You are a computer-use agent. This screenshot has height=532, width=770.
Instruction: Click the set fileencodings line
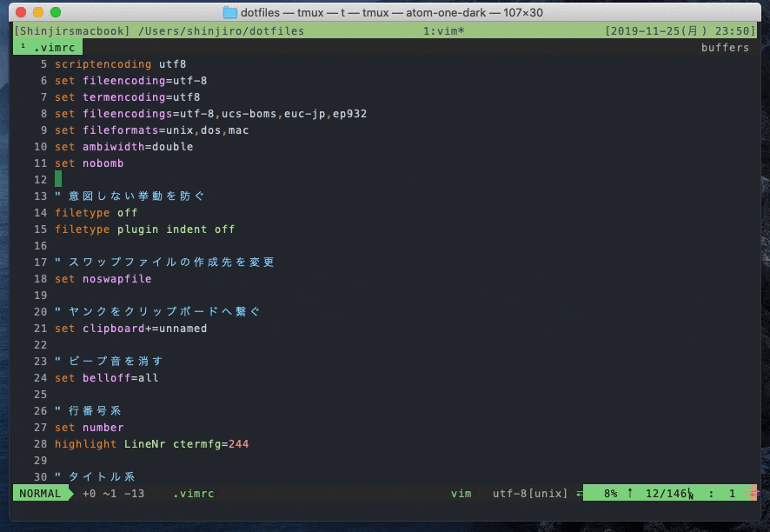tap(210, 114)
